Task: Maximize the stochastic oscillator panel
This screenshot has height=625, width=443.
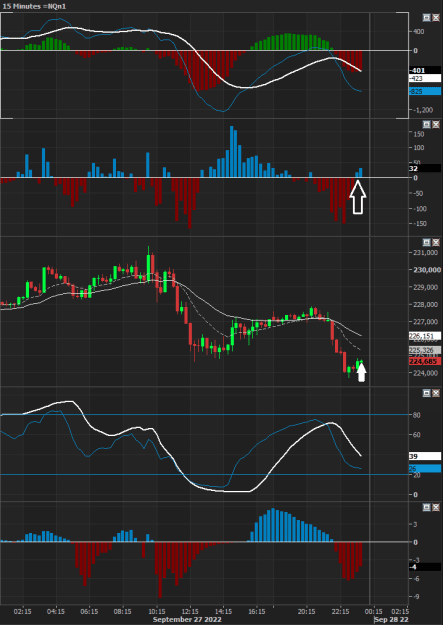Action: [427, 393]
